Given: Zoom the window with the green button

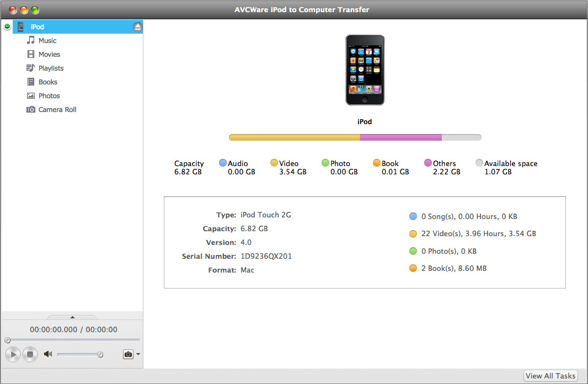Looking at the screenshot, I should (x=35, y=10).
